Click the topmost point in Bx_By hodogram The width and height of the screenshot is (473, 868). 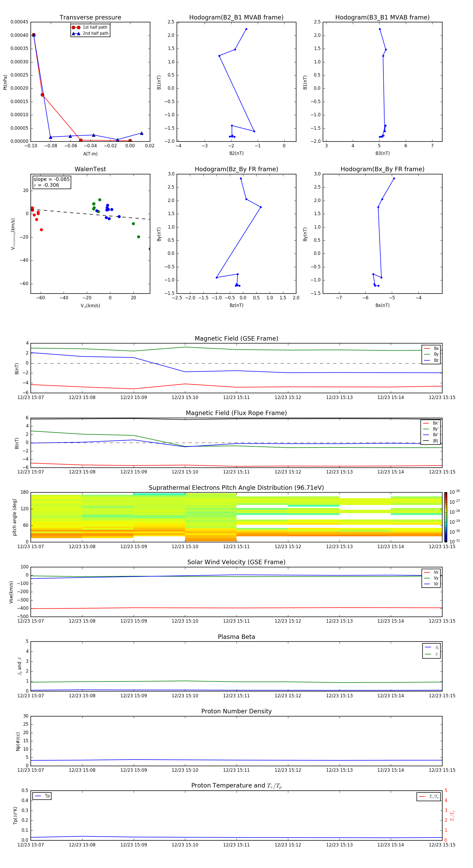point(394,179)
